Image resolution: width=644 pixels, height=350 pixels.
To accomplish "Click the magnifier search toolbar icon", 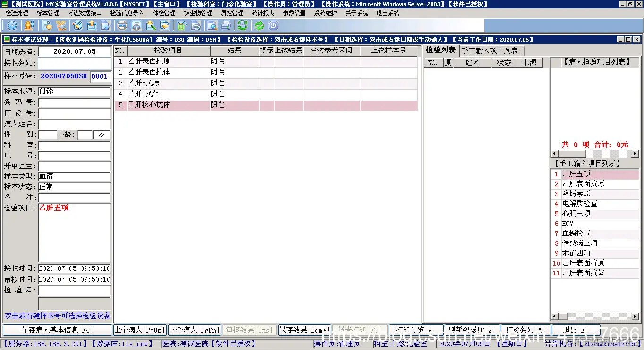I will tap(61, 25).
